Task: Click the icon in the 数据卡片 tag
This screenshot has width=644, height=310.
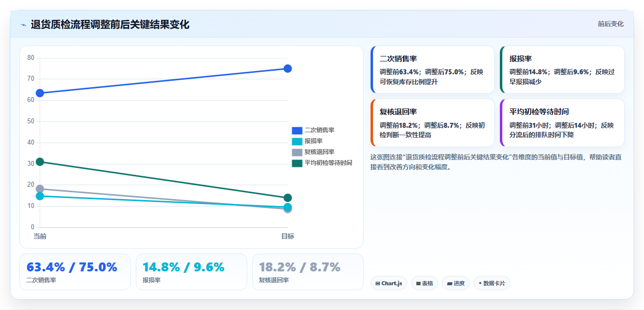Action: click(480, 284)
